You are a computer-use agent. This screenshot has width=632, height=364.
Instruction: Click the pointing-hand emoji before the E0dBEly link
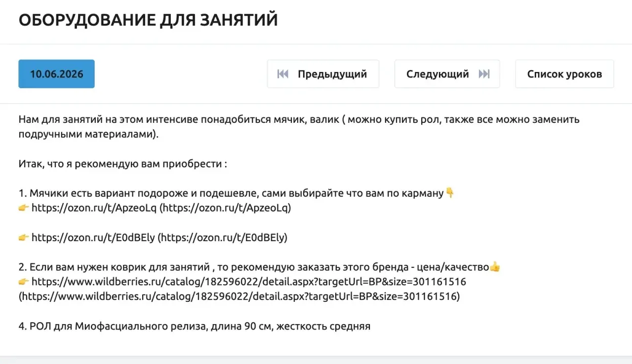(24, 237)
